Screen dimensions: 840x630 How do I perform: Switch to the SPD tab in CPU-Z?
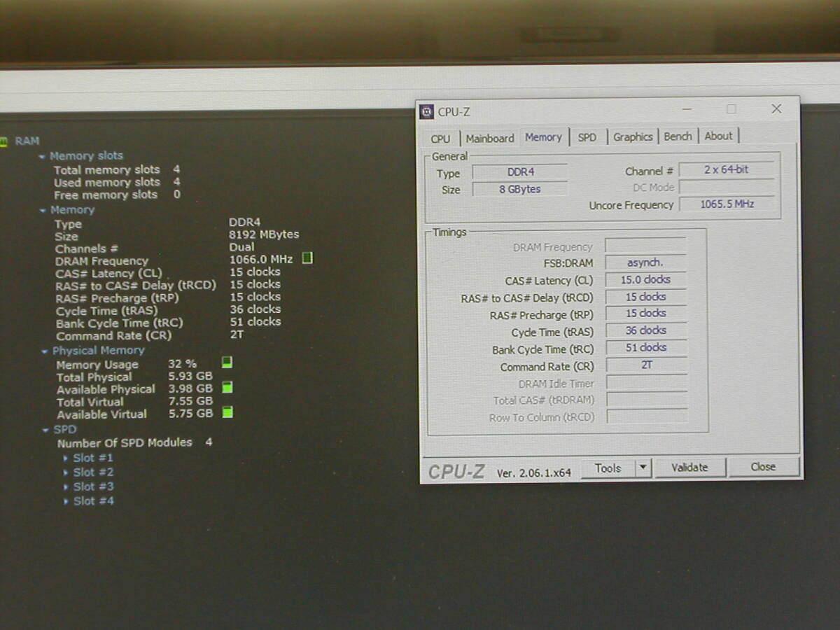pyautogui.click(x=587, y=137)
